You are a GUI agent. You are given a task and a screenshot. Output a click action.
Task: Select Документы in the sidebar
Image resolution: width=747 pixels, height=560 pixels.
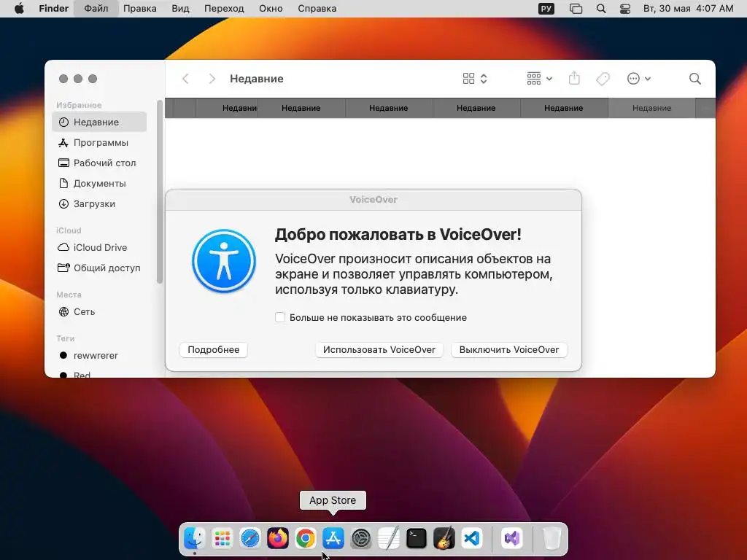[99, 183]
